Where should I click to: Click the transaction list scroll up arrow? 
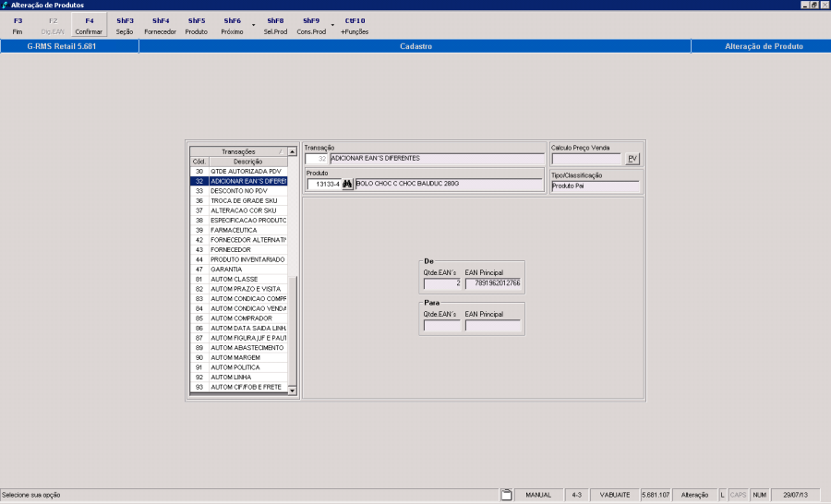[x=292, y=151]
